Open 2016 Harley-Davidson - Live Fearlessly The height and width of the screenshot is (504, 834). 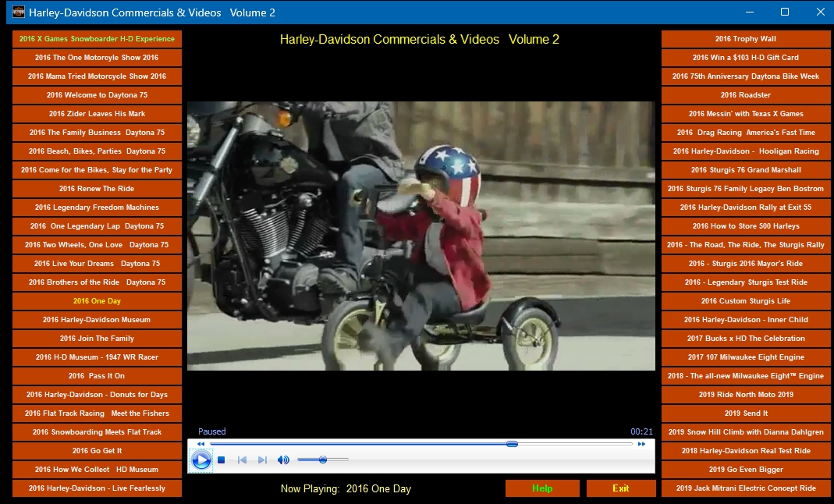[97, 488]
